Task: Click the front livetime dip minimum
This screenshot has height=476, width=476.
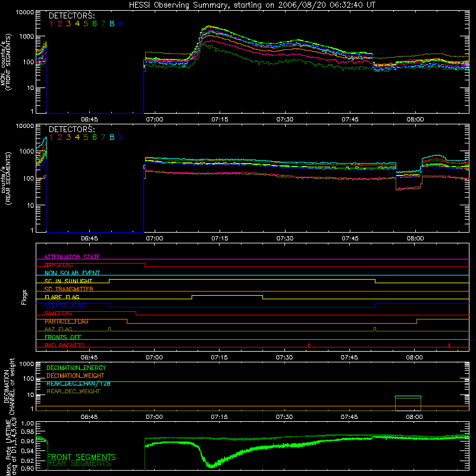Action: point(211,466)
